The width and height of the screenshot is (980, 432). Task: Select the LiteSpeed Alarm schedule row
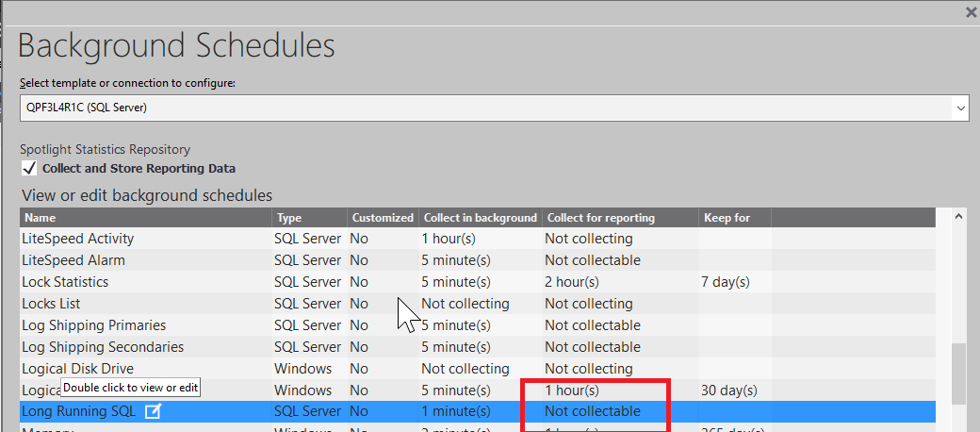tap(73, 260)
